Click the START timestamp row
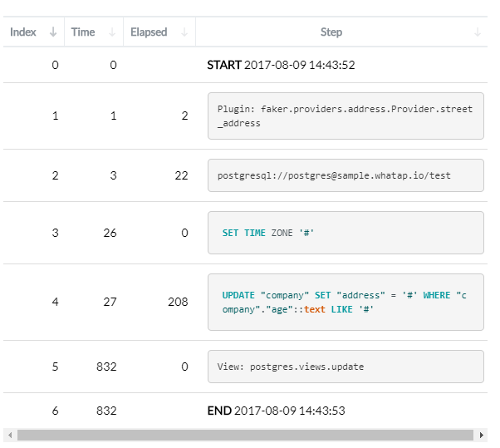 click(x=282, y=65)
